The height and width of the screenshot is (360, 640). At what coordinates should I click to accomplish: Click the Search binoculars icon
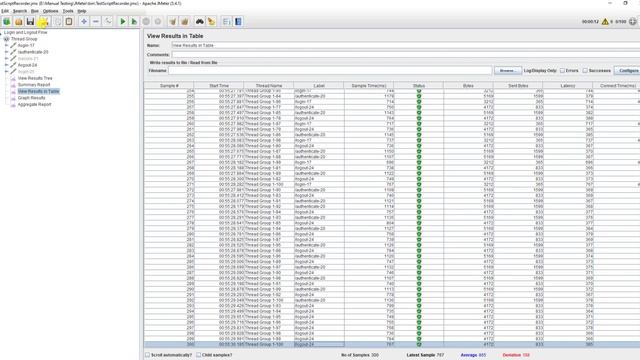(200, 21)
